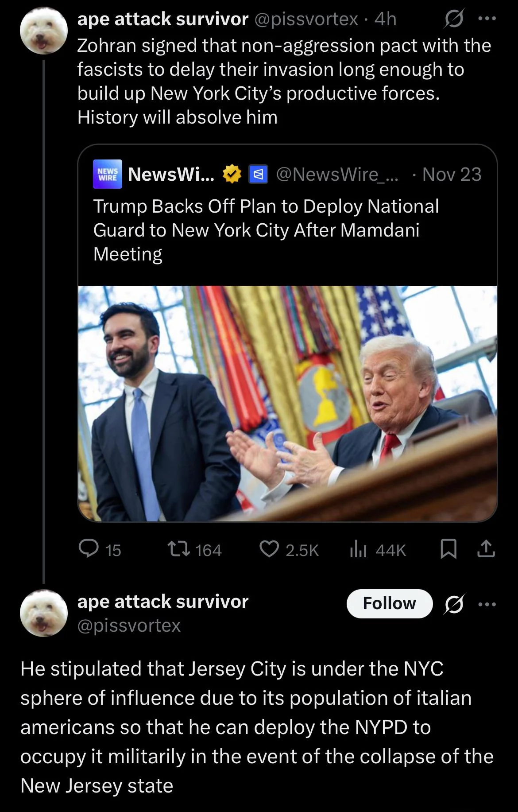Open the quoted tweet's Oval Office photo
This screenshot has height=812, width=518.
click(x=287, y=403)
